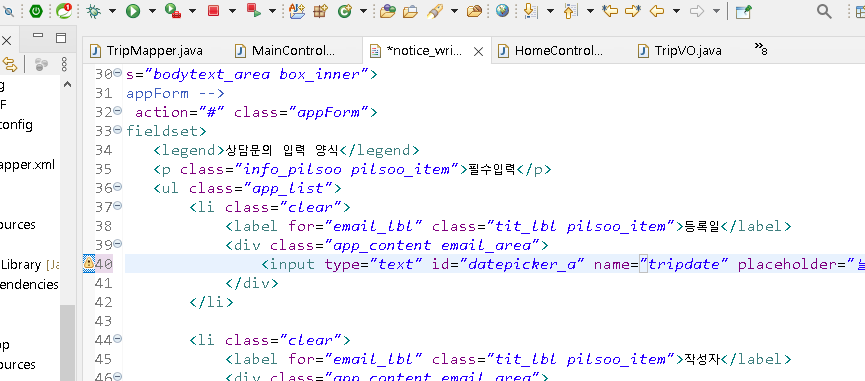Viewport: 865px width, 381px height.
Task: Open Search with the magnifier icon
Action: (824, 11)
